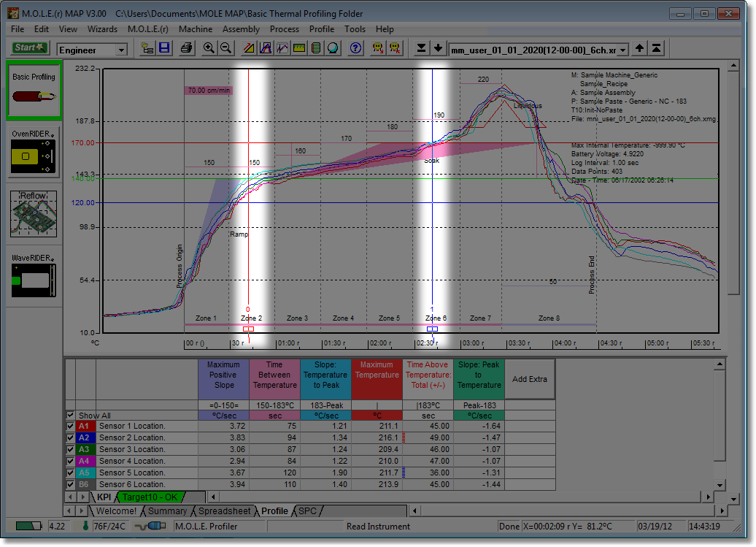Open the OvenRIDER environment

[34, 152]
